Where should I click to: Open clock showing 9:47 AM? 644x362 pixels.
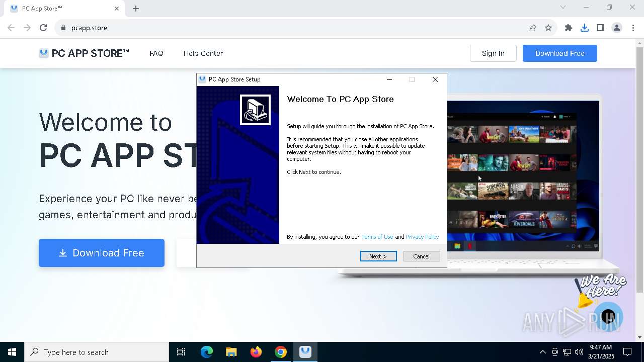601,352
